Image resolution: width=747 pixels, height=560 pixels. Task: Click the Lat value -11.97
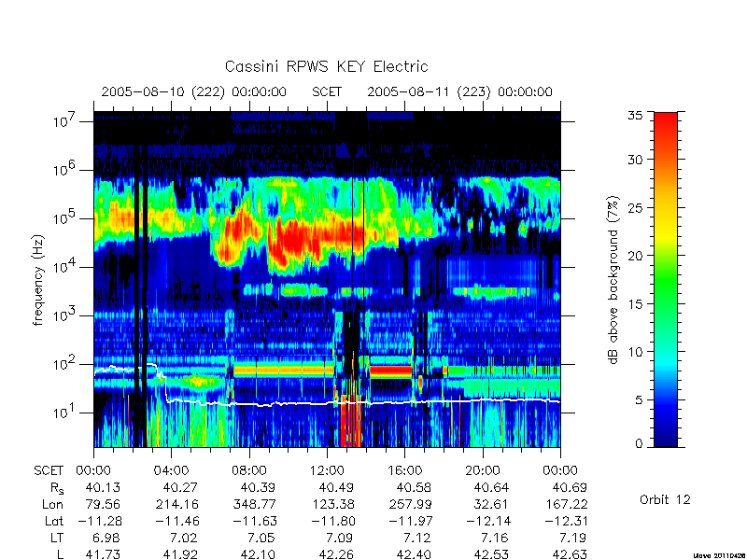[x=410, y=521]
